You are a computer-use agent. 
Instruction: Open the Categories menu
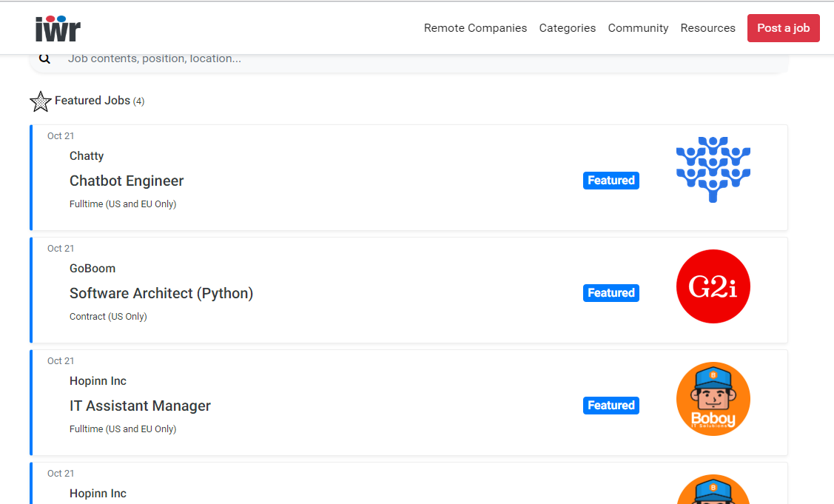(568, 28)
